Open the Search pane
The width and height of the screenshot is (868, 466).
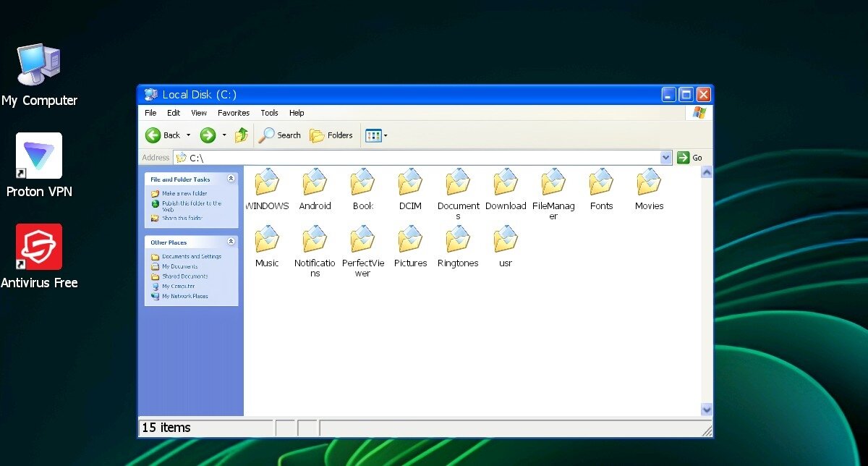[x=280, y=135]
